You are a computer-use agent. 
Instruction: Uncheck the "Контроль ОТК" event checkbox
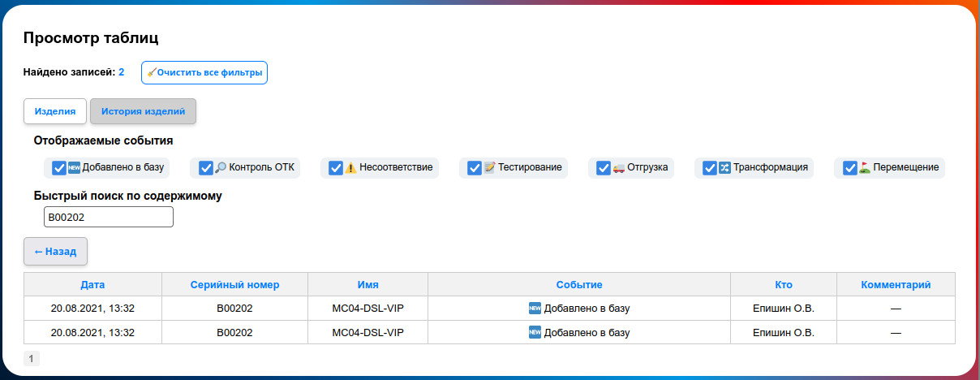[x=205, y=168]
